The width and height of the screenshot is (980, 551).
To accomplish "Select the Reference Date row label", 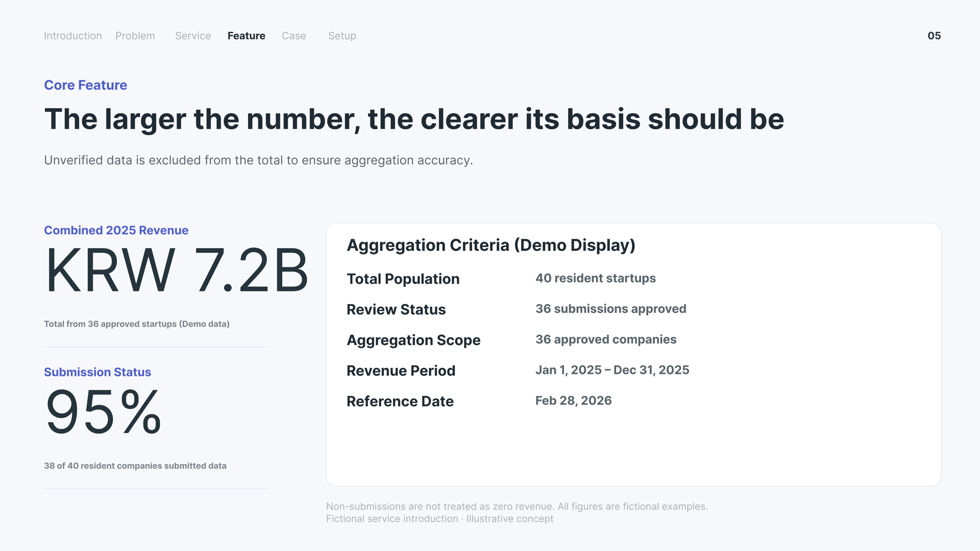I will pyautogui.click(x=400, y=402).
